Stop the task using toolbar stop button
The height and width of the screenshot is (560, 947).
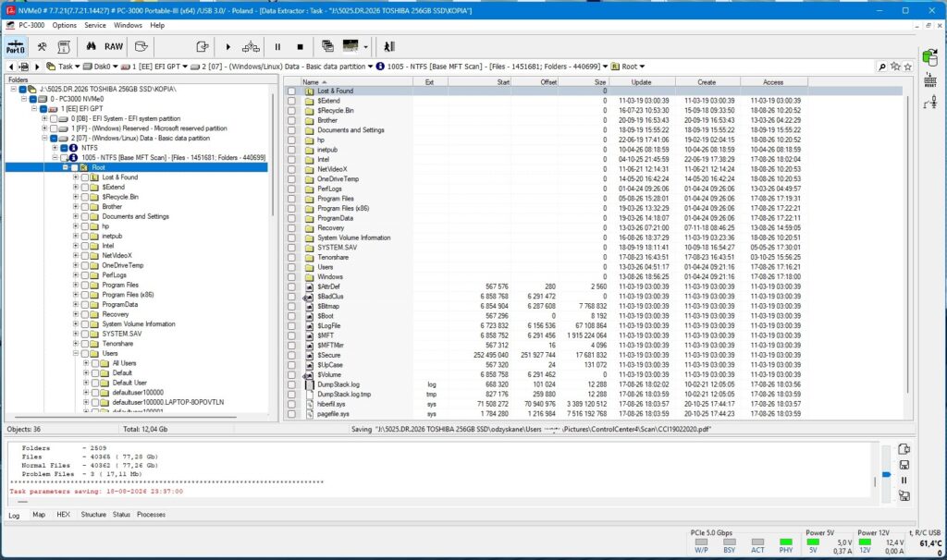(301, 46)
